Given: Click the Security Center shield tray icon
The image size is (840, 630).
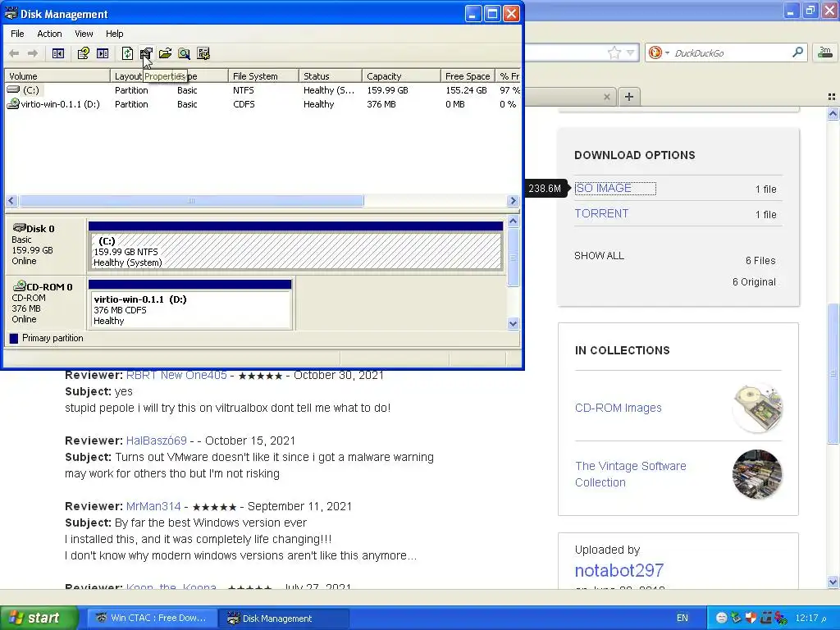Looking at the screenshot, I should pyautogui.click(x=751, y=618).
